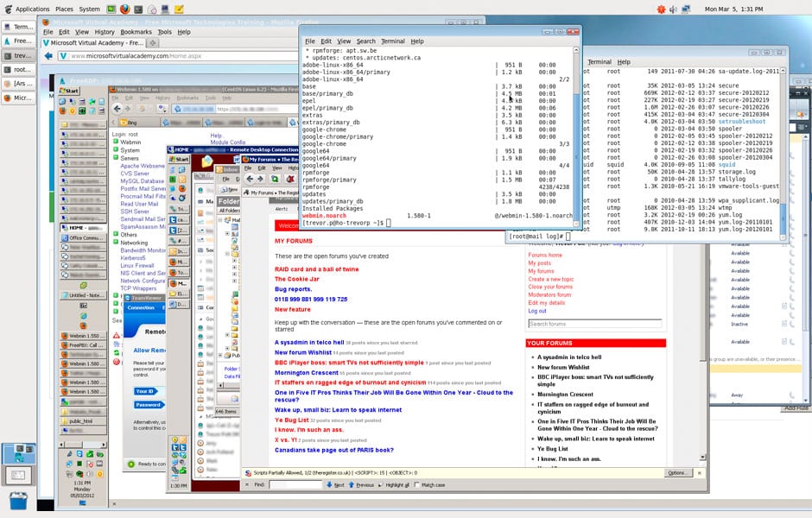812x518 pixels.
Task: Open Help menu in the root@mail terminal
Action: pyautogui.click(x=624, y=61)
